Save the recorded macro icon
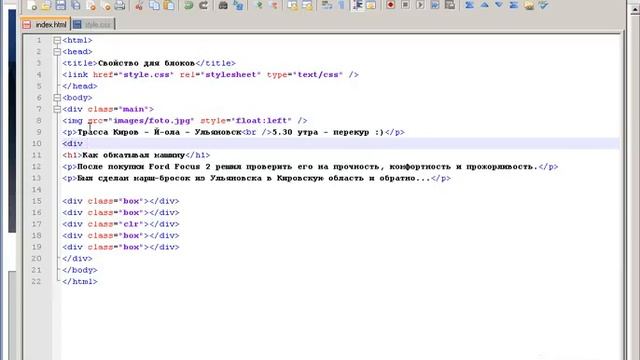640x360 pixels. (449, 5)
